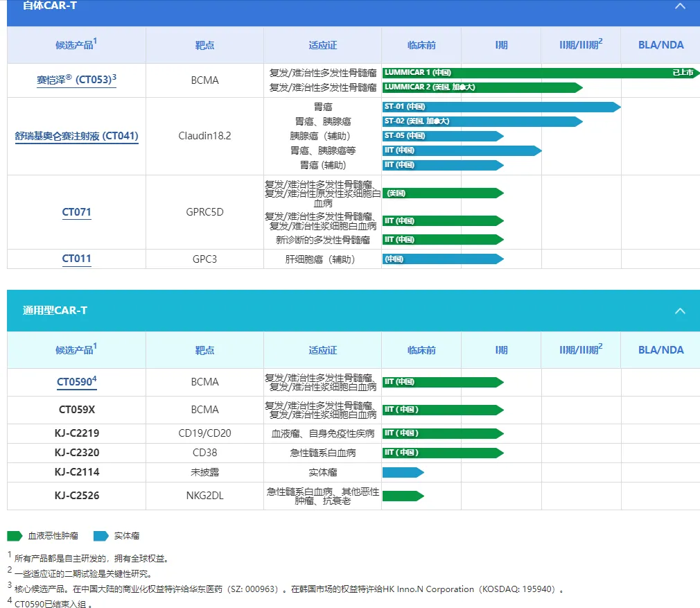Viewport: 700px width, 608px height.
Task: Click the green 血液恶性肿瘤 legend arrow
Action: 15,536
